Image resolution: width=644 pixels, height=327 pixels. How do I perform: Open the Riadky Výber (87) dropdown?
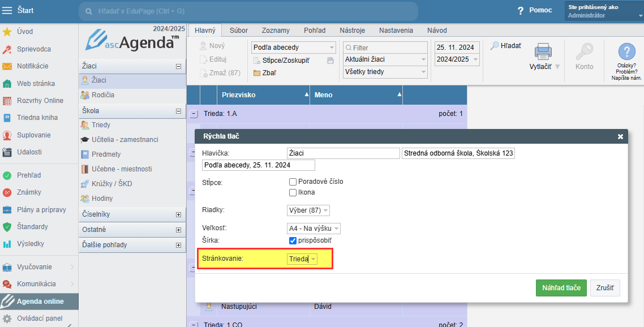(308, 210)
